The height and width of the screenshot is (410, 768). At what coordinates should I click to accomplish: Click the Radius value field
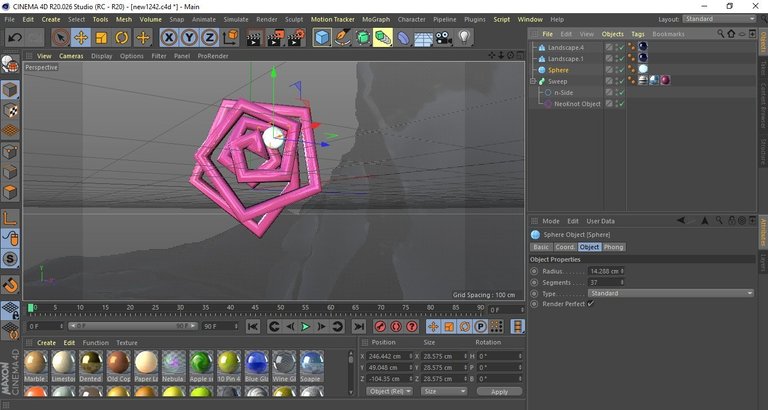[x=604, y=271]
